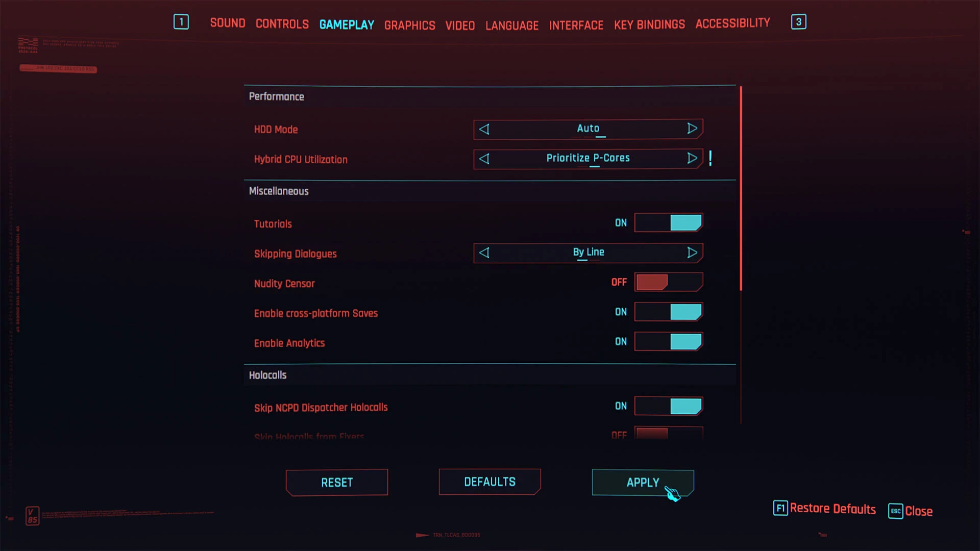The image size is (980, 551).
Task: Switch to GRAPHICS settings tab
Action: (410, 23)
